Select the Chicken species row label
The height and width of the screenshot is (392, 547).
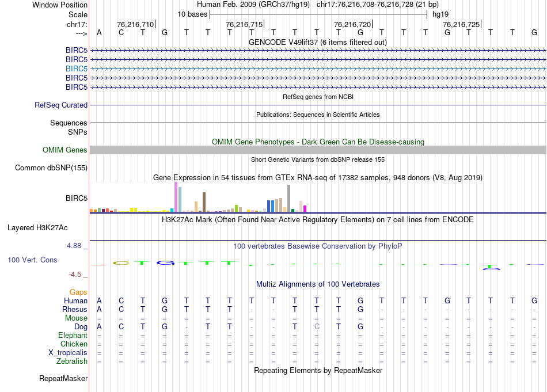pos(74,344)
